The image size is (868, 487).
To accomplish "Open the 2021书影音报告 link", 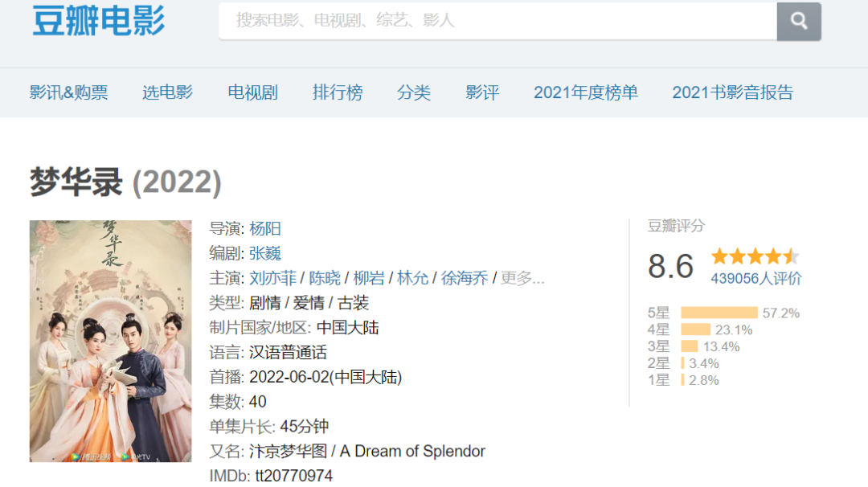I will (732, 92).
